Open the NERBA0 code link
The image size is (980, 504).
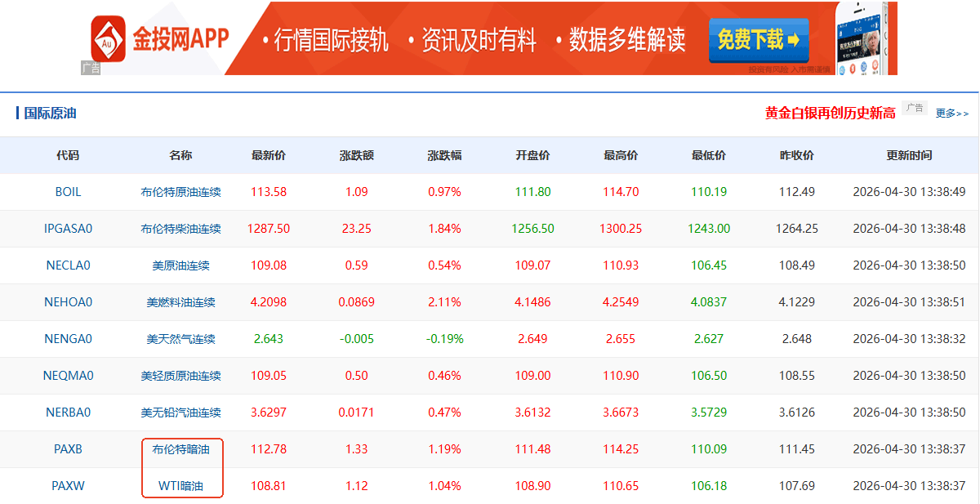pyautogui.click(x=69, y=413)
